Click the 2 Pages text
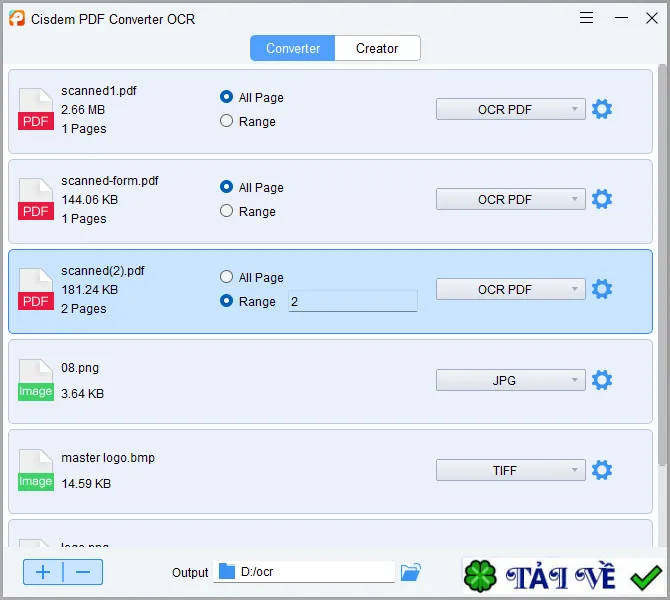This screenshot has width=670, height=600. tap(84, 309)
